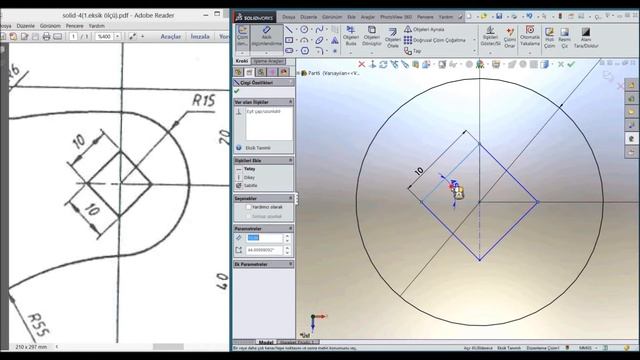Select the Sketch Fillet tool
640x360 pixels.
(320, 51)
